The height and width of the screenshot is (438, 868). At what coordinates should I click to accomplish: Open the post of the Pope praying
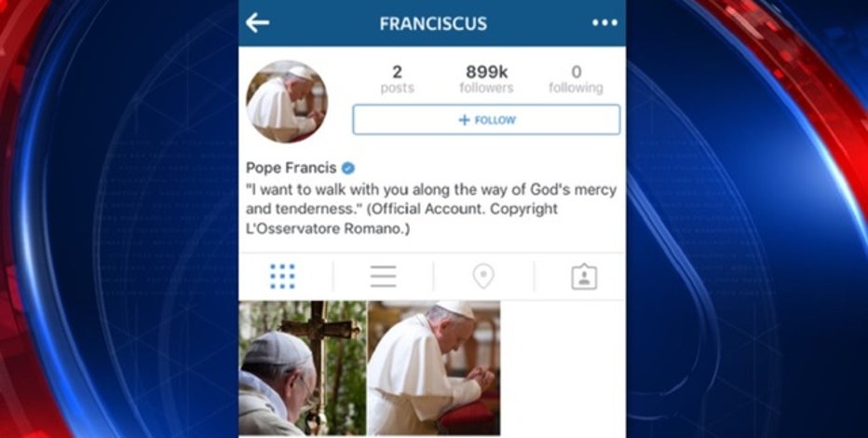(x=434, y=368)
